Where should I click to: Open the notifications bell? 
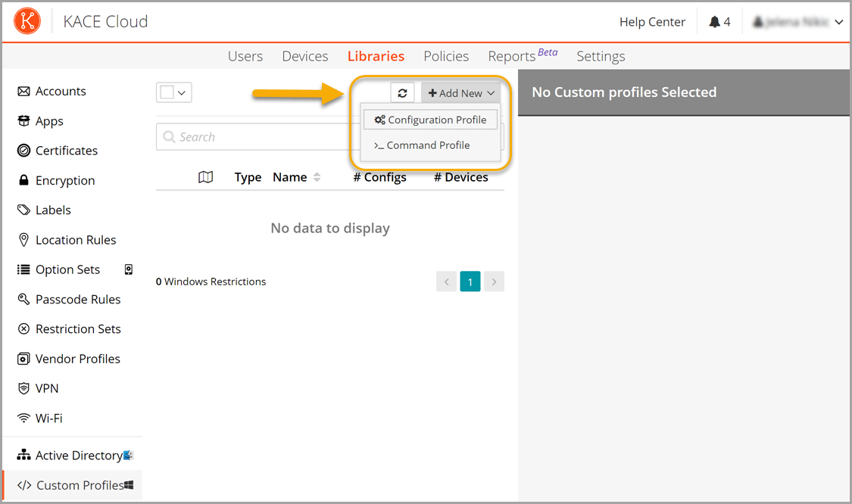pyautogui.click(x=714, y=22)
